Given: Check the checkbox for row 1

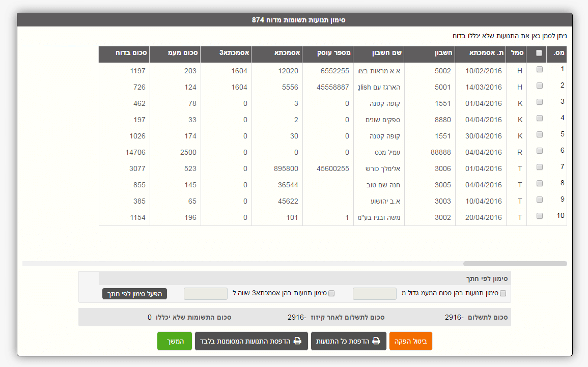Looking at the screenshot, I should pyautogui.click(x=539, y=69).
